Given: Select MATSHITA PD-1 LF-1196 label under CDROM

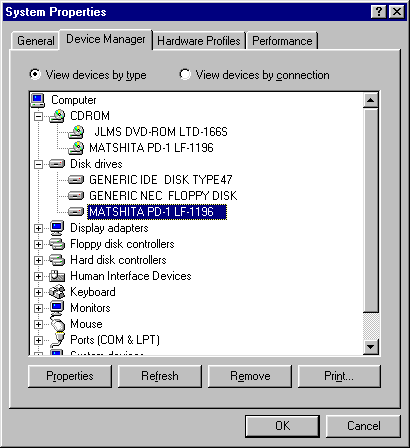Looking at the screenshot, I should click(151, 148).
